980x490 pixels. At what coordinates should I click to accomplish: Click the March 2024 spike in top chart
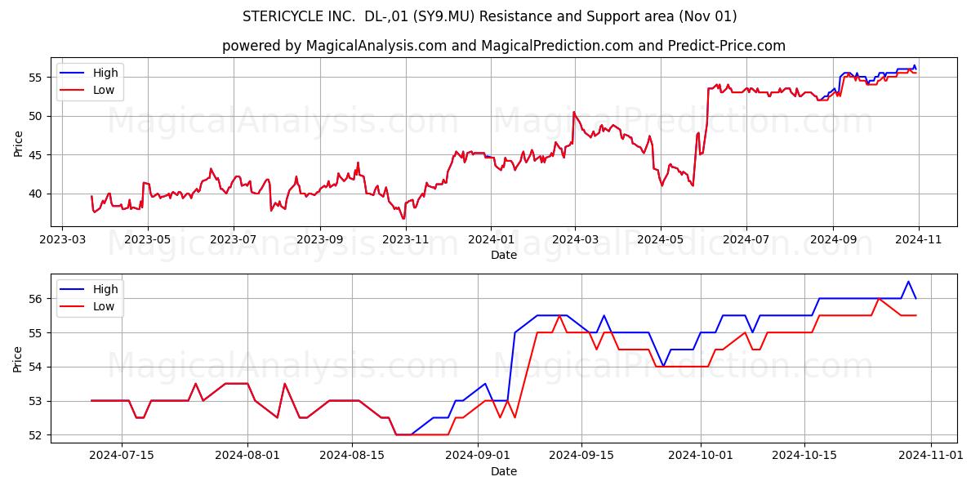(x=573, y=112)
